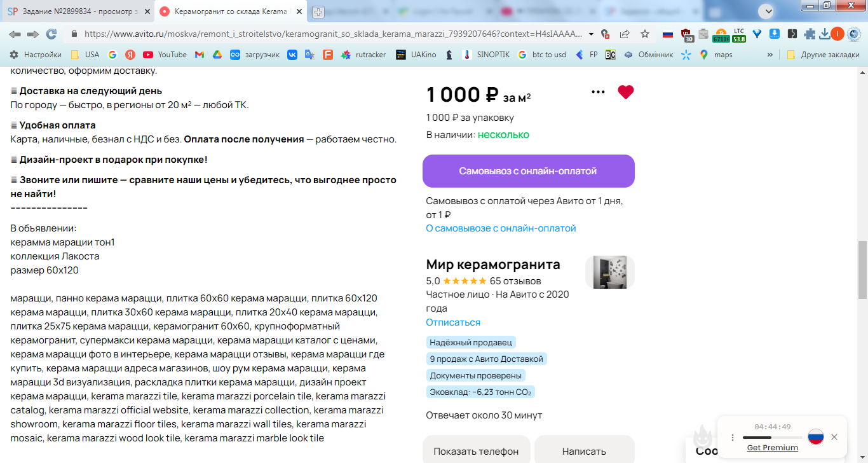
Task: Open the Get Premium link
Action: tap(772, 448)
